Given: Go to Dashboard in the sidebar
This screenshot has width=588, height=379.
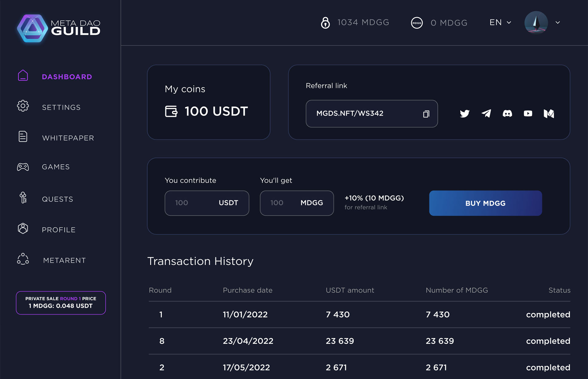Looking at the screenshot, I should [67, 77].
